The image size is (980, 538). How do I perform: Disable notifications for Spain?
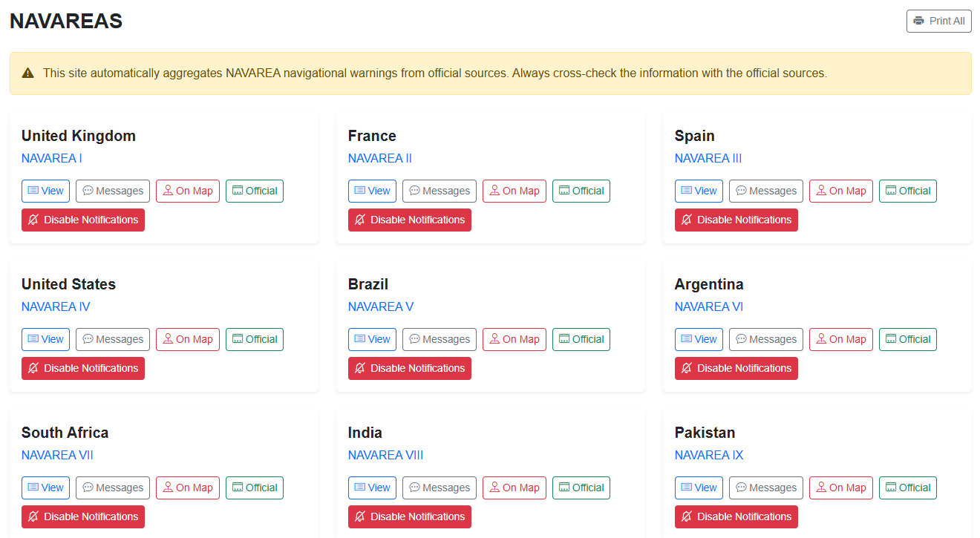pos(736,220)
